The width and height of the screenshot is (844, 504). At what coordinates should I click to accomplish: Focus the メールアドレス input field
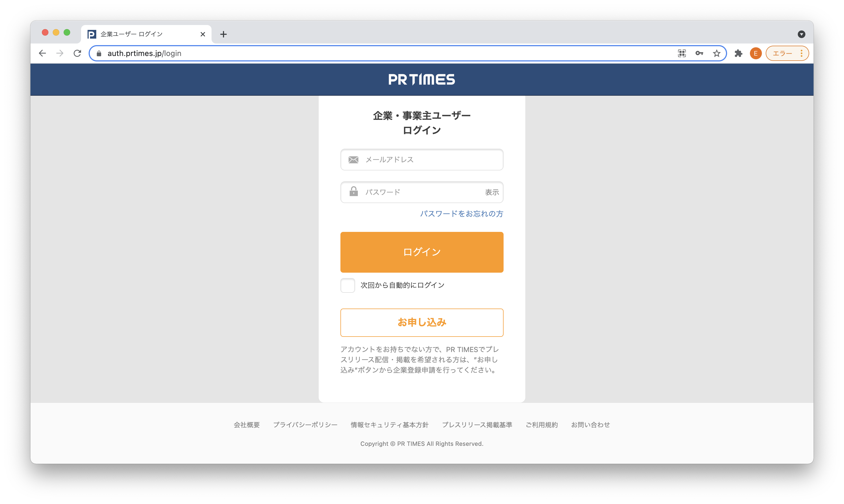422,160
